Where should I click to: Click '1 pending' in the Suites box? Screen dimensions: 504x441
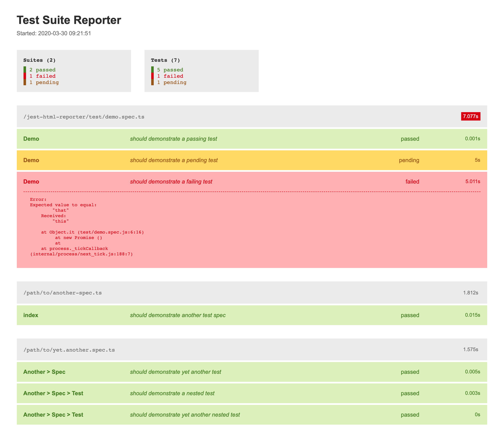(x=44, y=83)
